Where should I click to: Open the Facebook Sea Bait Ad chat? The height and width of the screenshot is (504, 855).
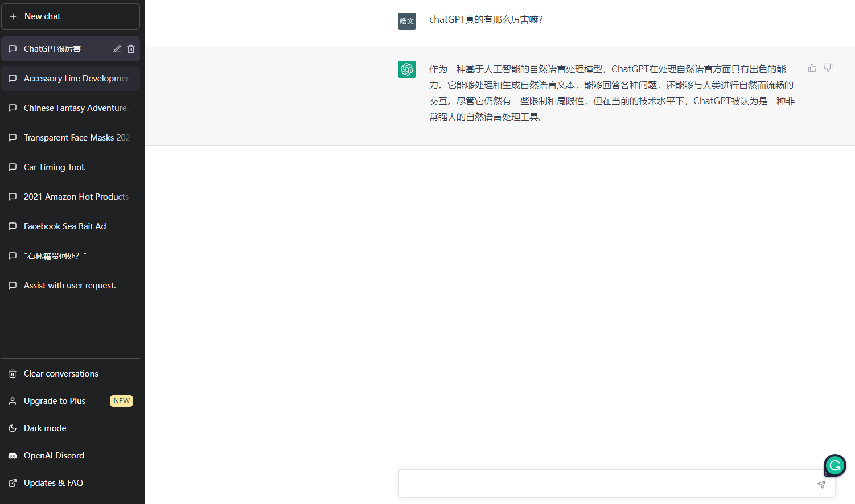click(x=71, y=226)
